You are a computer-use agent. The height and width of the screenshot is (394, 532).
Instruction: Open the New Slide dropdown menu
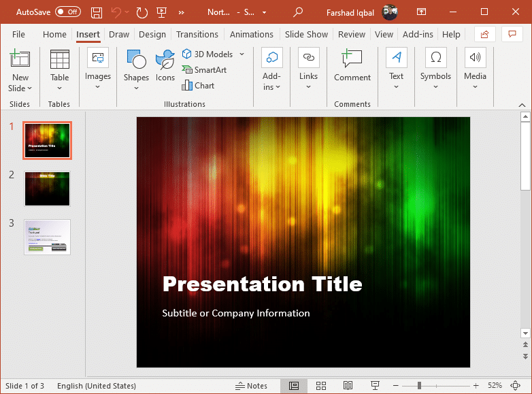(x=20, y=83)
